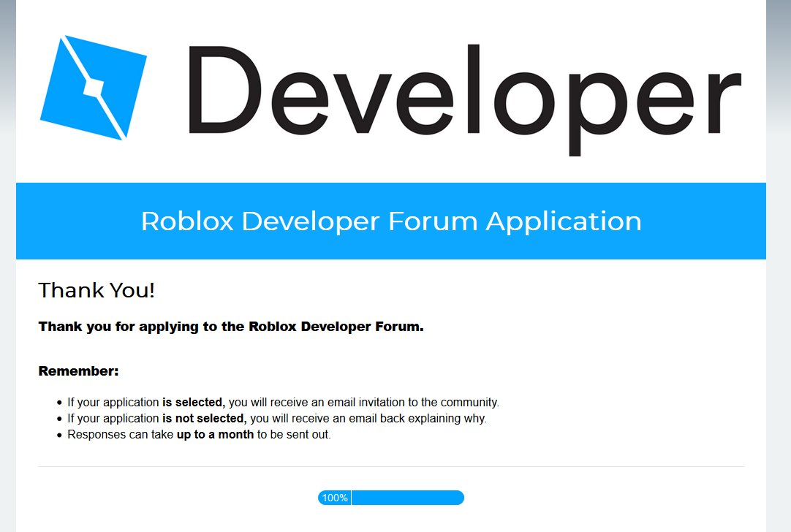Click the large "Developer" wordmark
Viewport: 791px width, 532px height.
465,100
